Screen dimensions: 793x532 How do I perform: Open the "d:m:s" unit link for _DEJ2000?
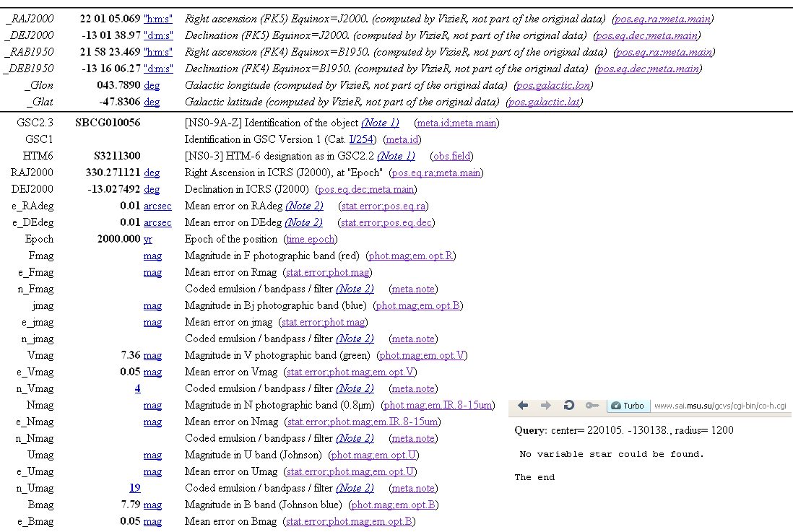tap(158, 35)
